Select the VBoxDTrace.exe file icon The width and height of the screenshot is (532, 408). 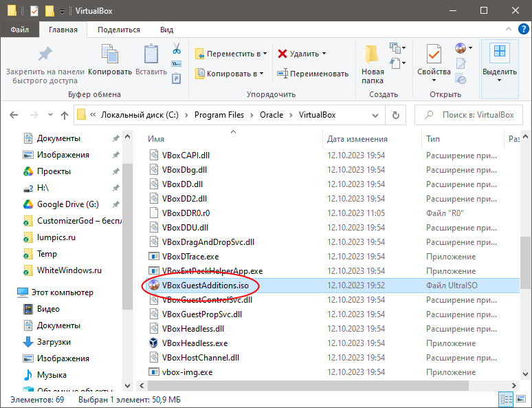coord(154,257)
